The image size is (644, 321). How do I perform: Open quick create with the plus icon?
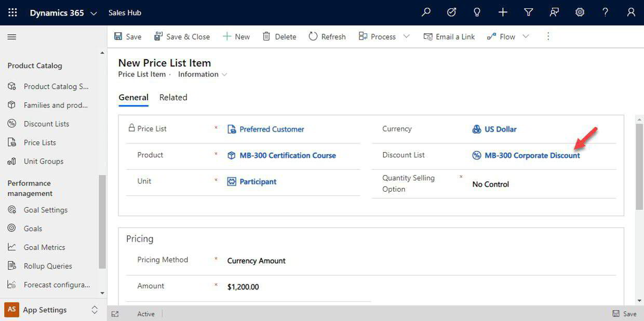pos(503,12)
